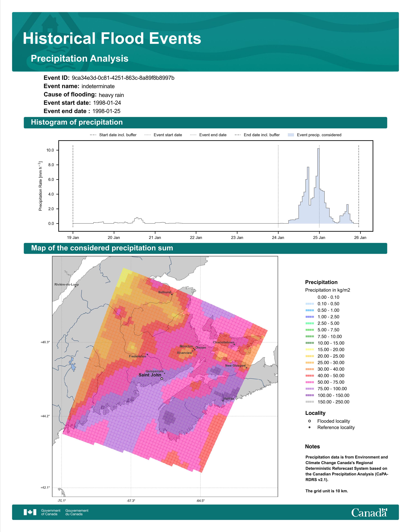This screenshot has width=411, height=532.
Task: Click the +46.3° latitude label
Action: click(x=45, y=342)
